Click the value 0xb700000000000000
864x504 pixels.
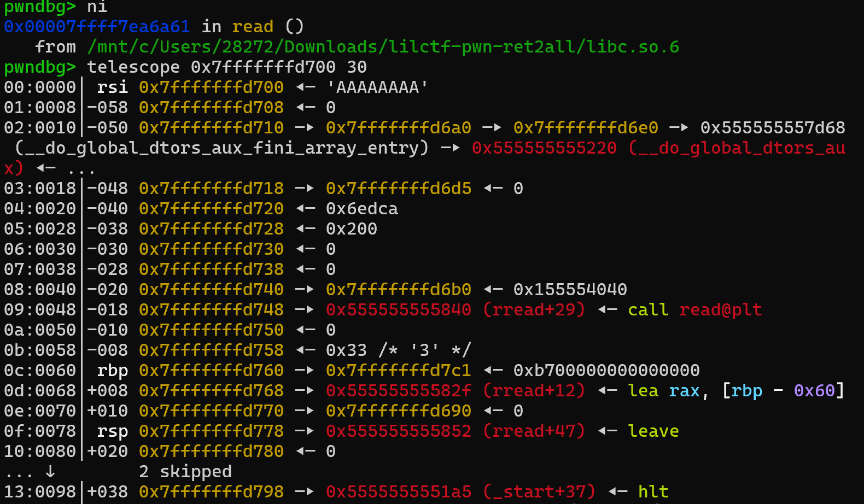tap(606, 371)
